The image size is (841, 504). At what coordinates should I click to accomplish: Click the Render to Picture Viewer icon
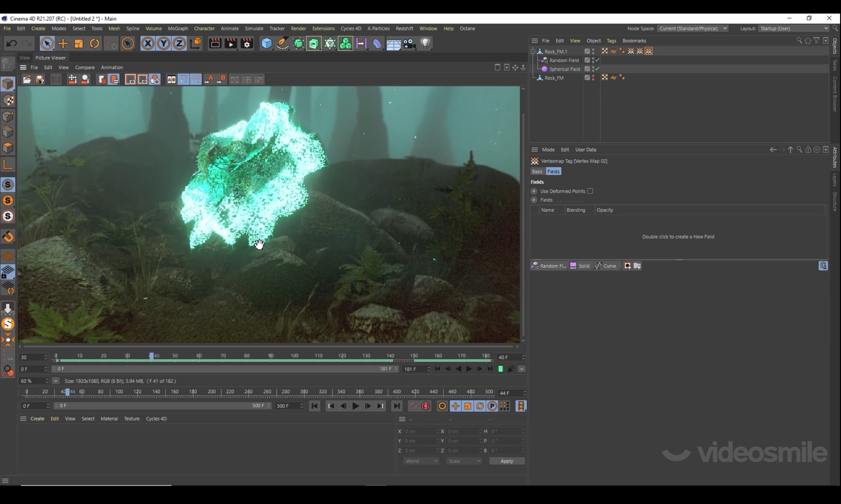click(230, 43)
